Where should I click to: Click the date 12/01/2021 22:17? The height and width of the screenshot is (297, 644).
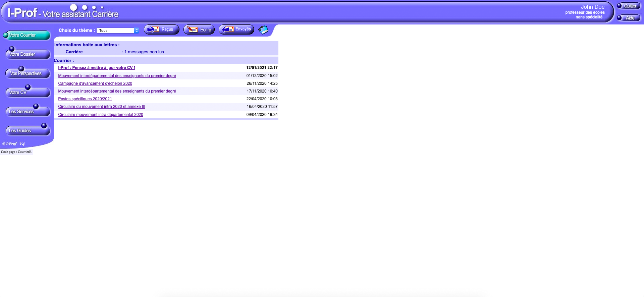(x=262, y=68)
